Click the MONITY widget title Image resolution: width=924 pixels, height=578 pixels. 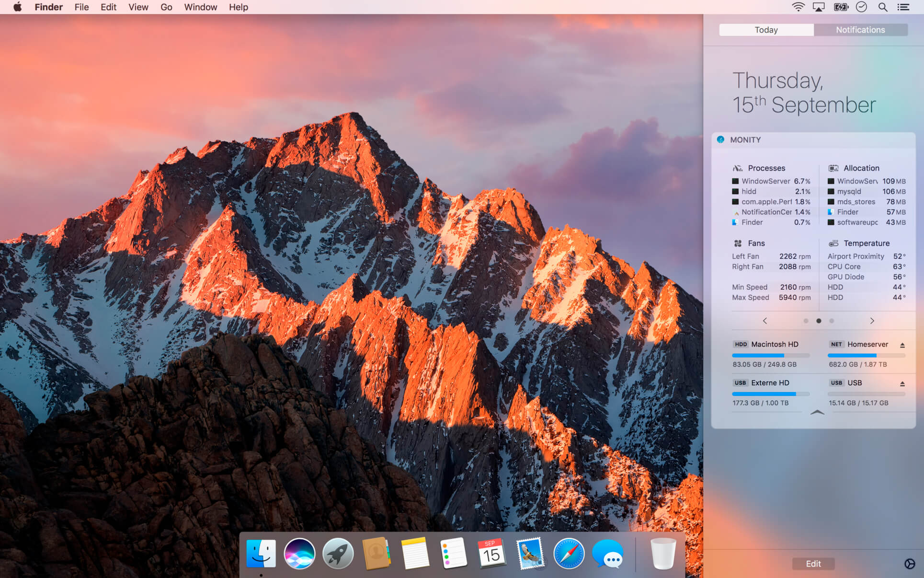tap(745, 139)
